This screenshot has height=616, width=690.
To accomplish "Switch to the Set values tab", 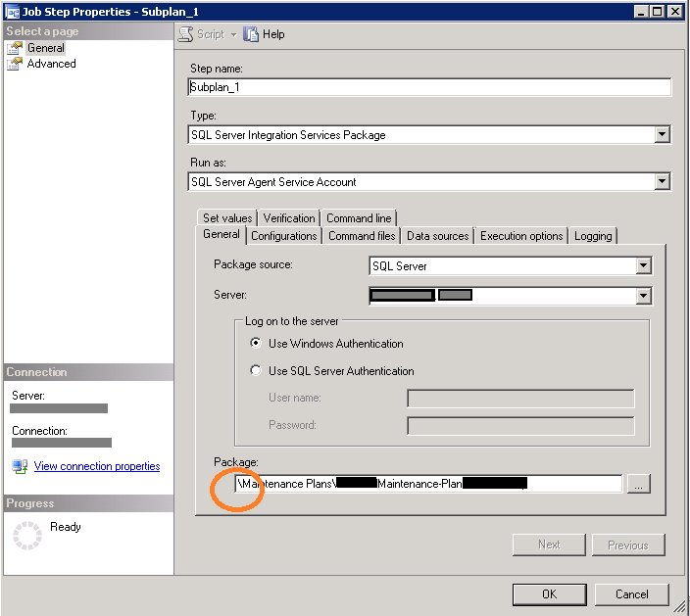I will coord(227,218).
